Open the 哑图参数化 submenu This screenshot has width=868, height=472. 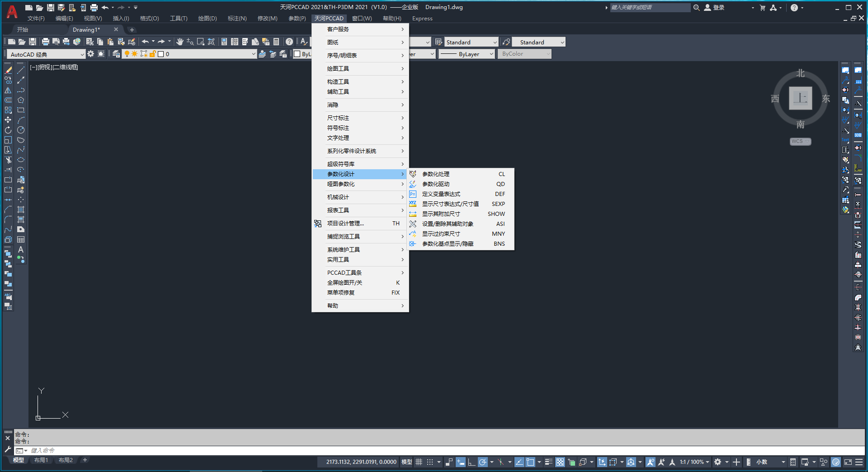coord(360,184)
